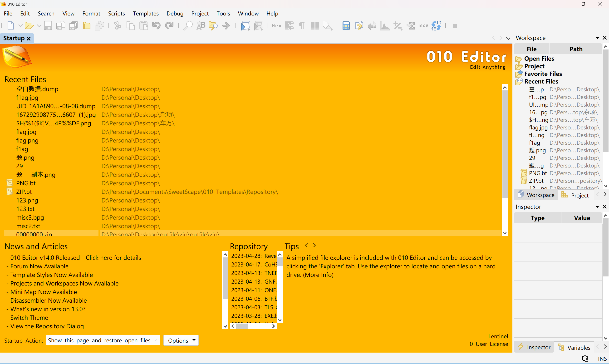Open recent file f1ag.jpg
This screenshot has height=364, width=609.
(27, 98)
